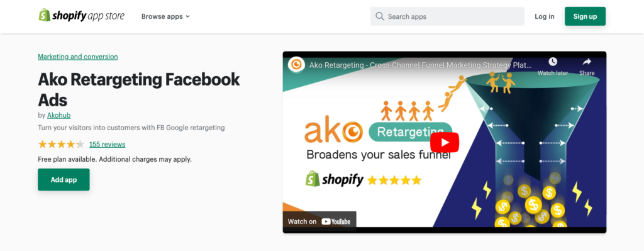644x251 pixels.
Task: Click the shopify app store wordmark
Action: tap(88, 16)
